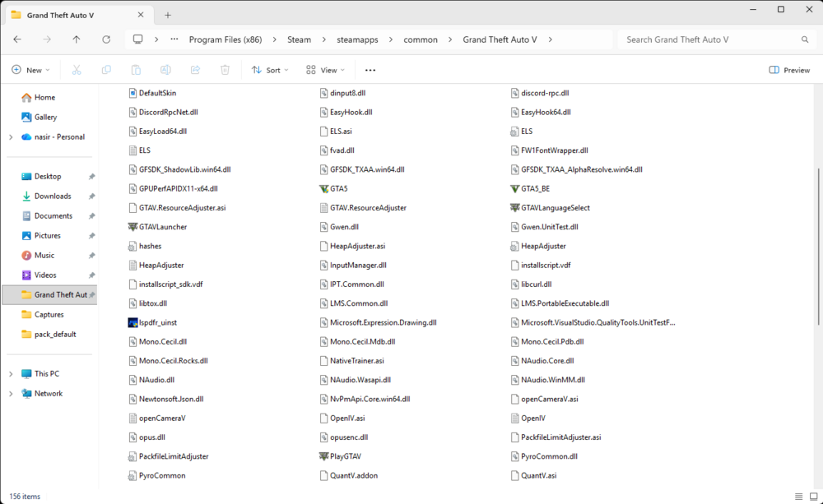This screenshot has width=823, height=504.
Task: Refresh the current folder view
Action: click(106, 39)
